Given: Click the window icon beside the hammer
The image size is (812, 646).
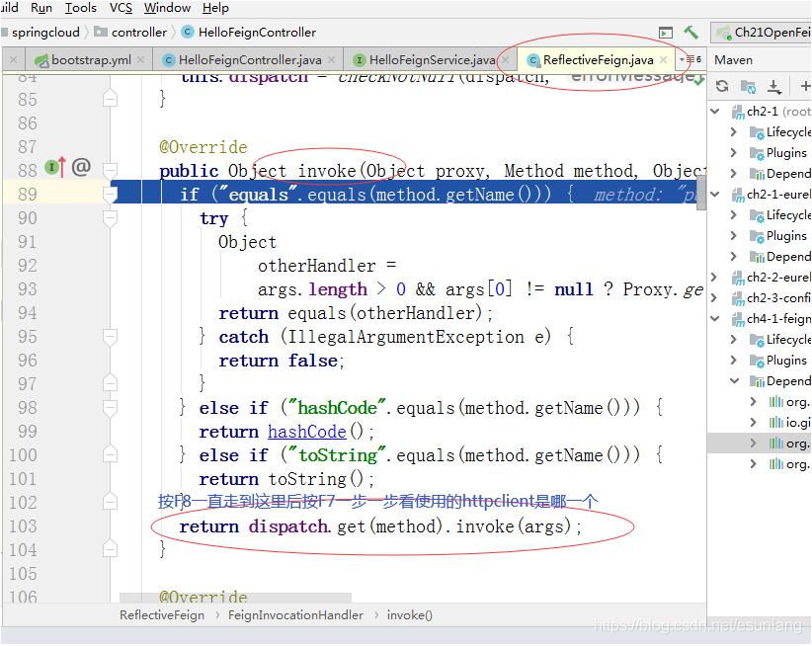Looking at the screenshot, I should tap(666, 33).
